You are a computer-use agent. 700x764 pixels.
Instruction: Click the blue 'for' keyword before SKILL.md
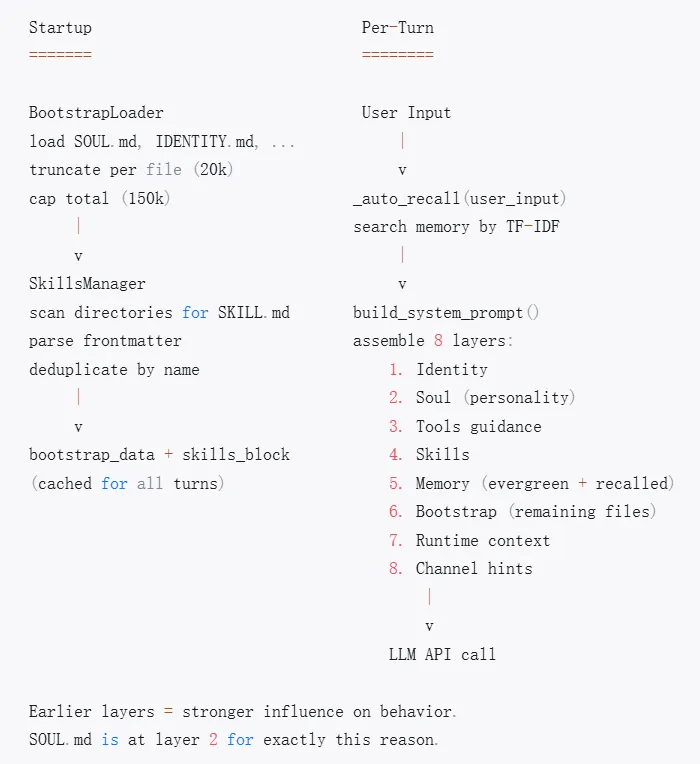[195, 312]
